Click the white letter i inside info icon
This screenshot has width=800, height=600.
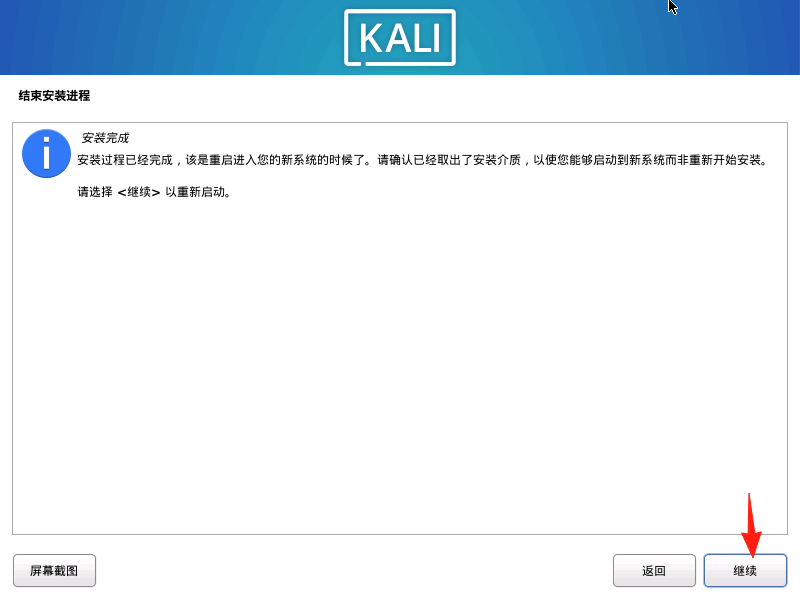point(46,153)
